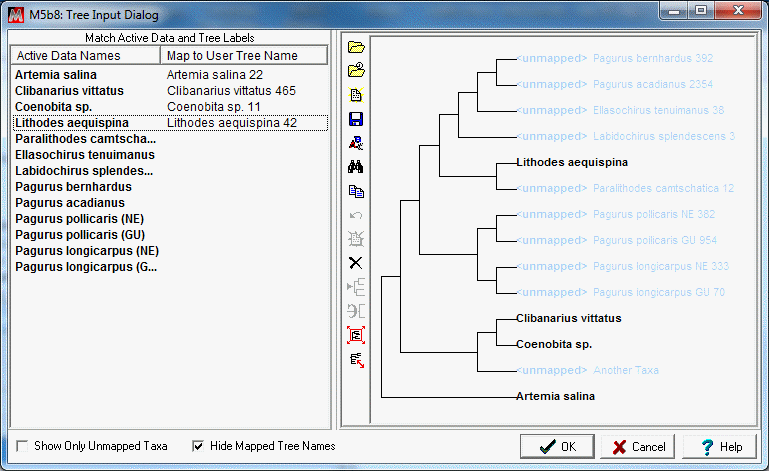Image resolution: width=769 pixels, height=471 pixels.
Task: Select Coenobita sp. in the active data list
Action: (x=53, y=107)
